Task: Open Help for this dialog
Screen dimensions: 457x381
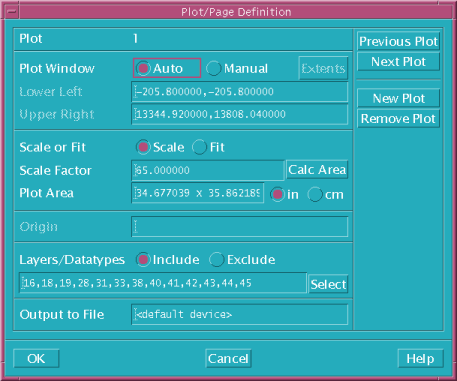Action: coord(420,359)
